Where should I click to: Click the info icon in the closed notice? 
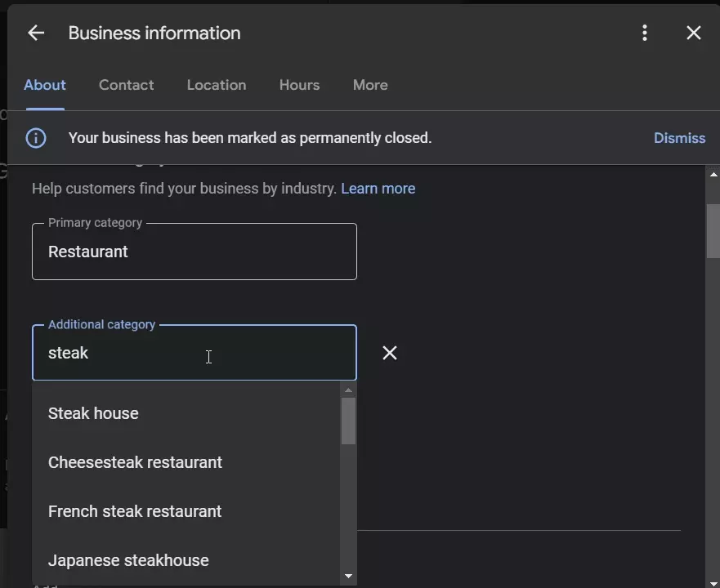click(x=36, y=138)
